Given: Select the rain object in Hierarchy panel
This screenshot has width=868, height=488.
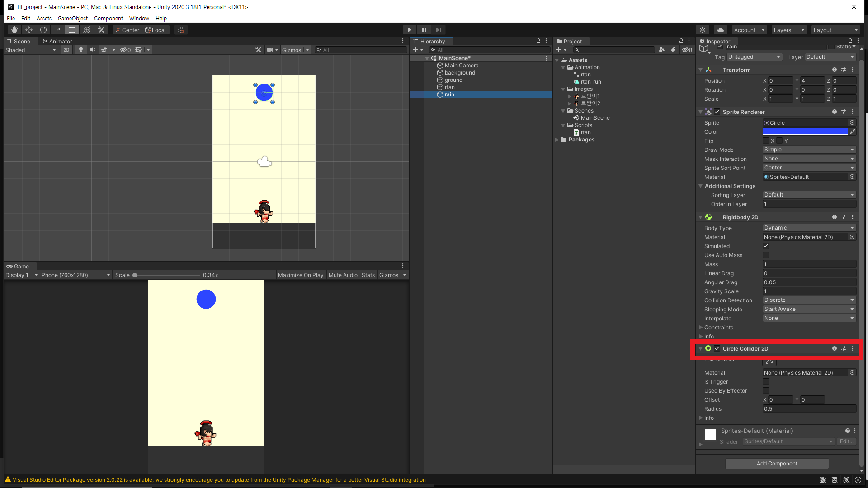Looking at the screenshot, I should coord(449,94).
